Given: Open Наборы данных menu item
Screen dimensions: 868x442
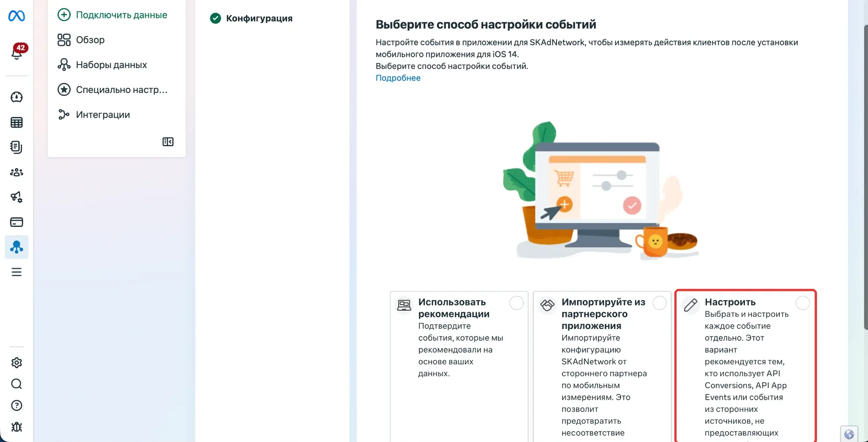Looking at the screenshot, I should tap(102, 65).
